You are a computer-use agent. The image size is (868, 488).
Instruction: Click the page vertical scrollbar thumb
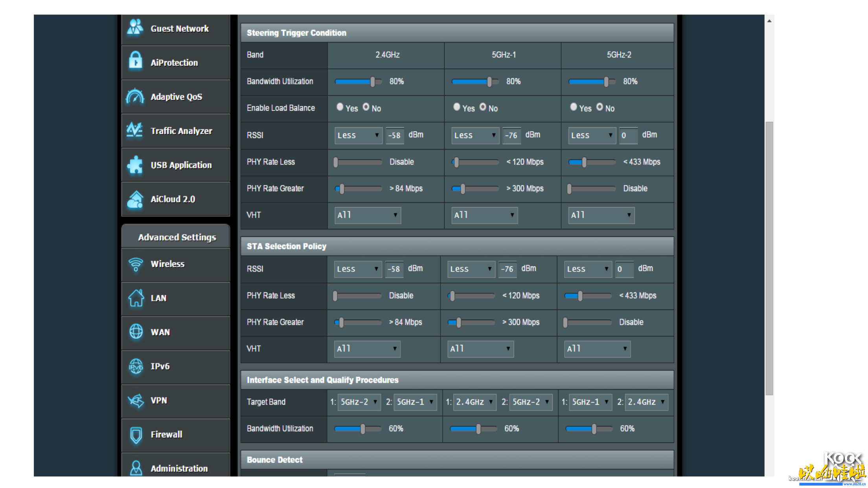(x=769, y=258)
